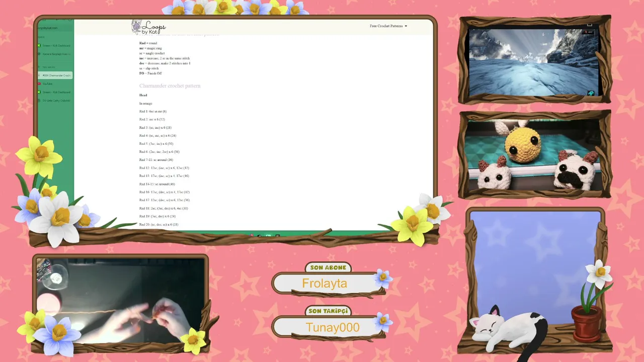644x362 pixels.
Task: Click the SON TAKİPÇİ label
Action: tap(328, 311)
